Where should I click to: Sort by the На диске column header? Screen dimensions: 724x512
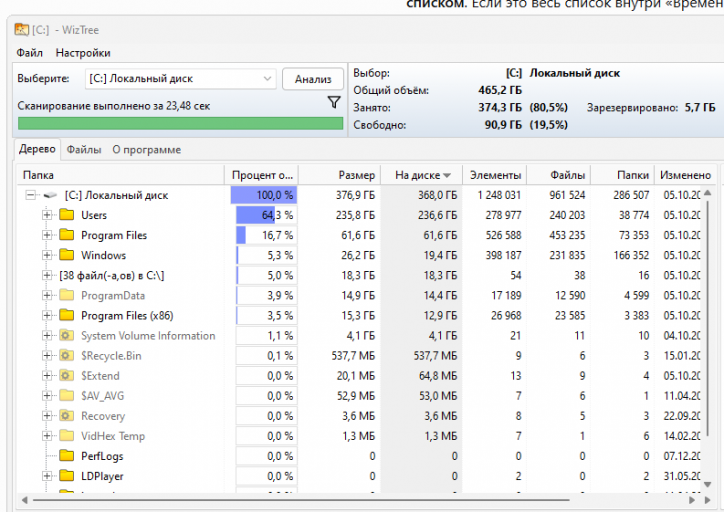pos(422,175)
